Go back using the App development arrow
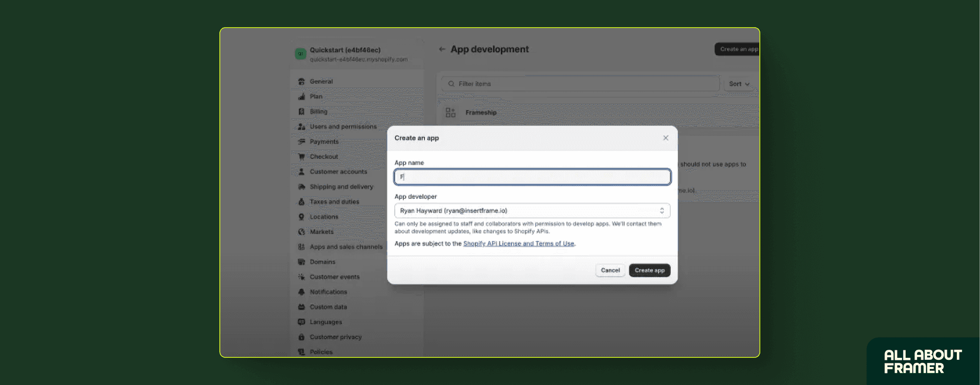The image size is (980, 385). pos(442,49)
